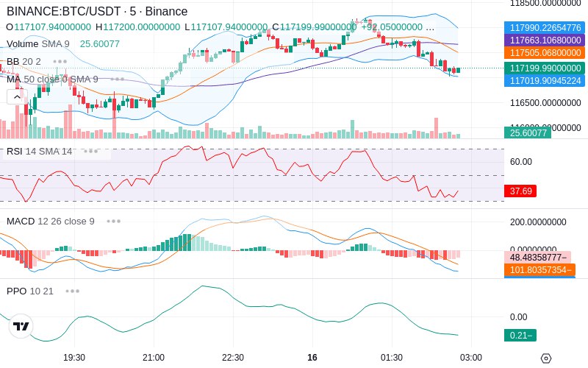Click orange price label 117505.06800000
588x368 pixels.
click(545, 52)
